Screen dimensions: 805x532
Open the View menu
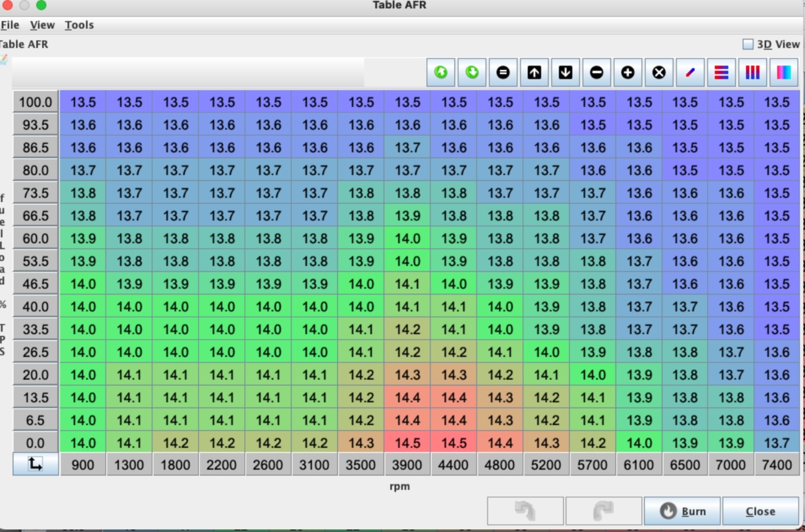coord(42,25)
